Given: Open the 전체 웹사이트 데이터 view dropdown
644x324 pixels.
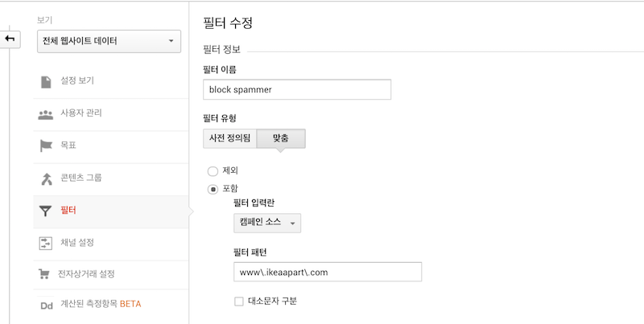Looking at the screenshot, I should 109,41.
